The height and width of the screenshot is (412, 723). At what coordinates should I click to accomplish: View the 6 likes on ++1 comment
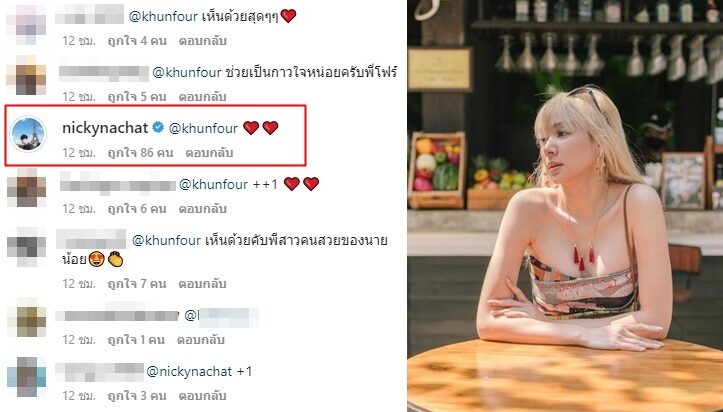(x=136, y=209)
